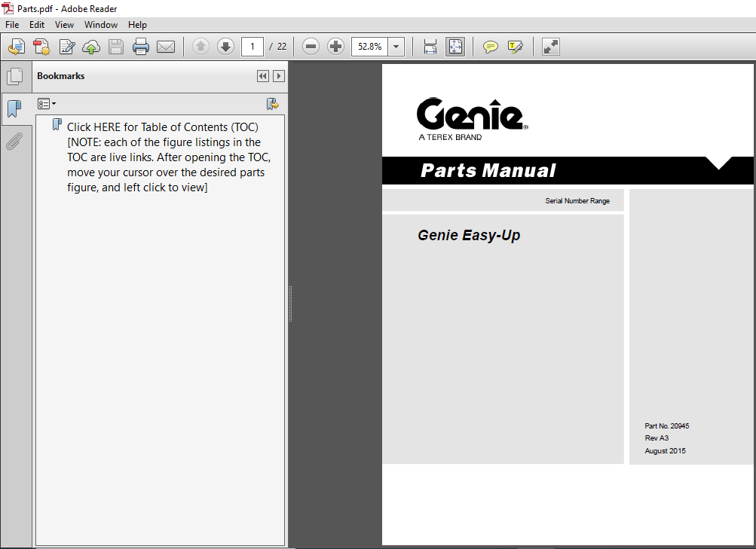Click the find current bookmark icon
Screen dimensions: 756x549
pos(273,103)
